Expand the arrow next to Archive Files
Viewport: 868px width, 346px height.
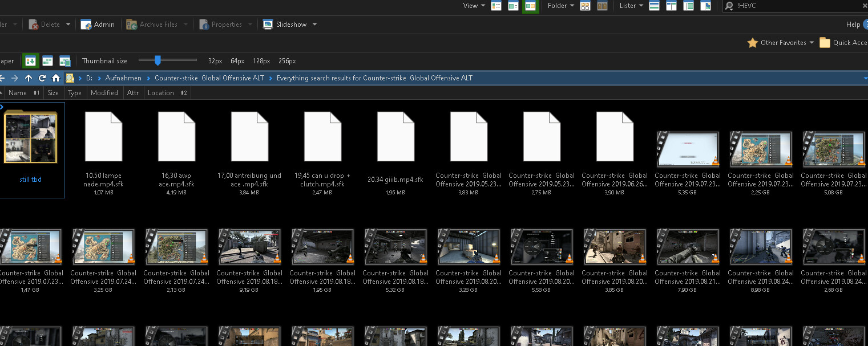(x=185, y=25)
